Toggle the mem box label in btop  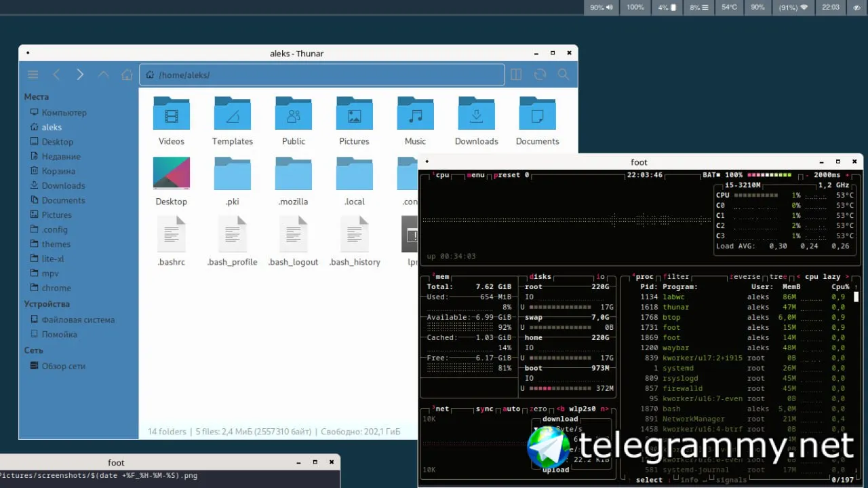[441, 276]
